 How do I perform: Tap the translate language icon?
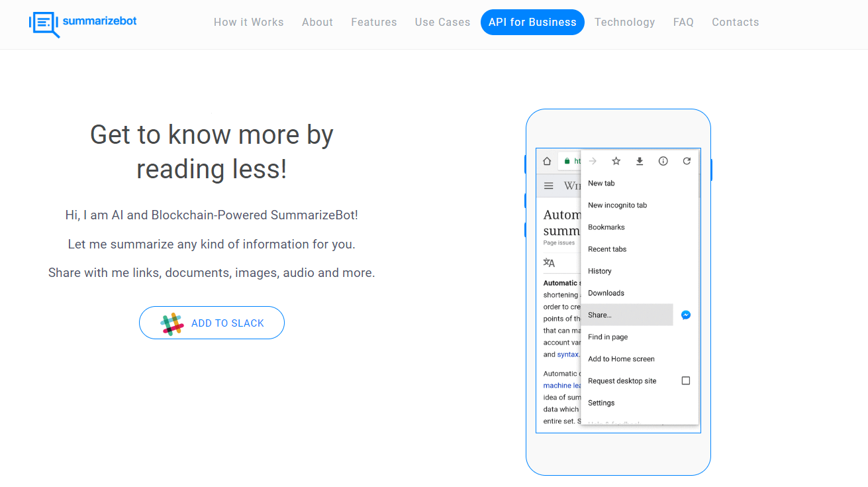tap(549, 262)
